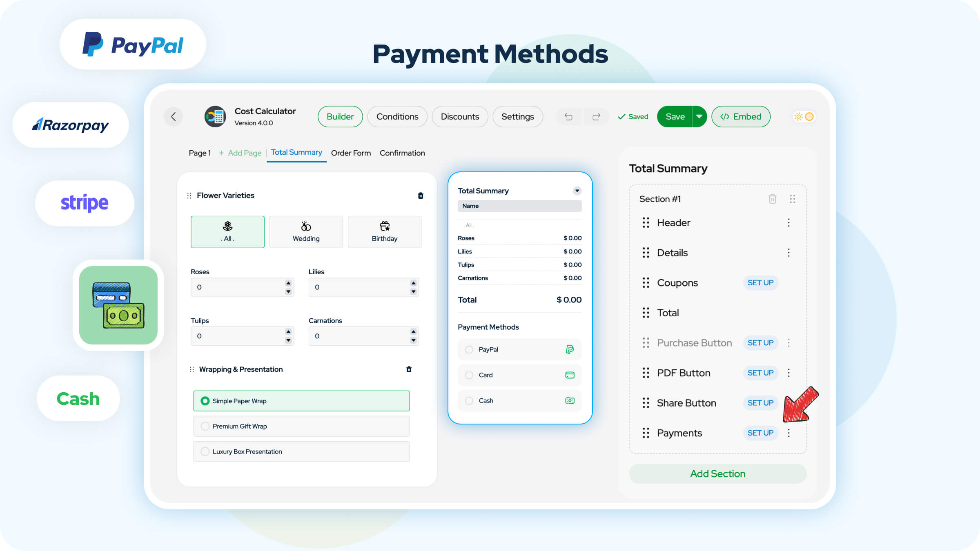
Task: Click the PDF Button row drag handle
Action: pos(646,373)
